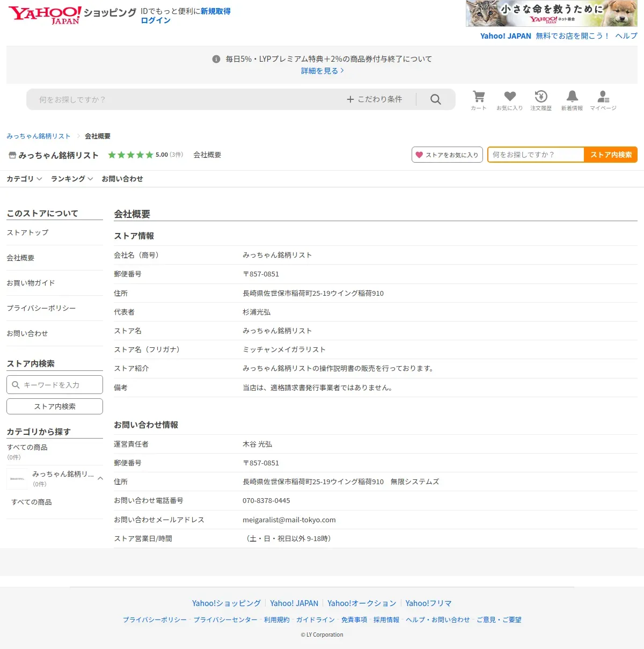Select 会社概要 in sidebar

(x=20, y=258)
